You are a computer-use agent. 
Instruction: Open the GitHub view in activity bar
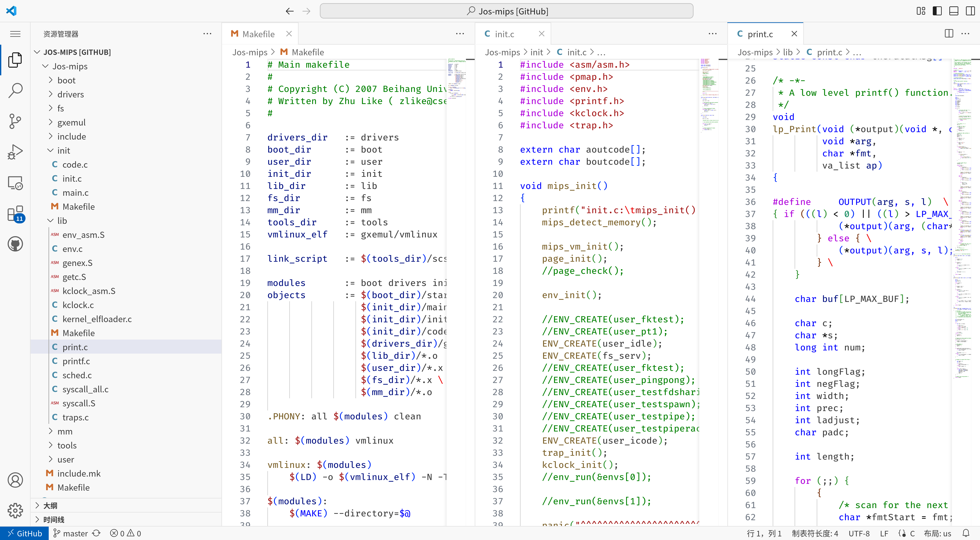click(x=15, y=244)
